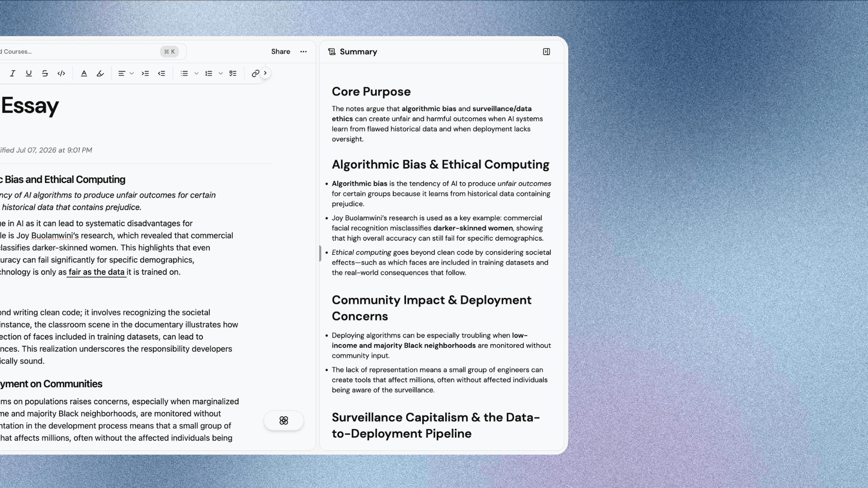The image size is (868, 488).
Task: Click the 'Bias and Ethical Computing' heading
Action: pos(63,179)
